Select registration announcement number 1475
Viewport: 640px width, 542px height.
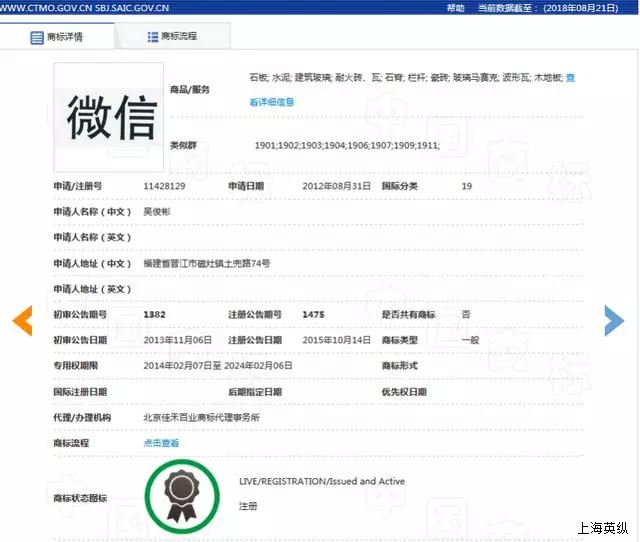coord(313,315)
